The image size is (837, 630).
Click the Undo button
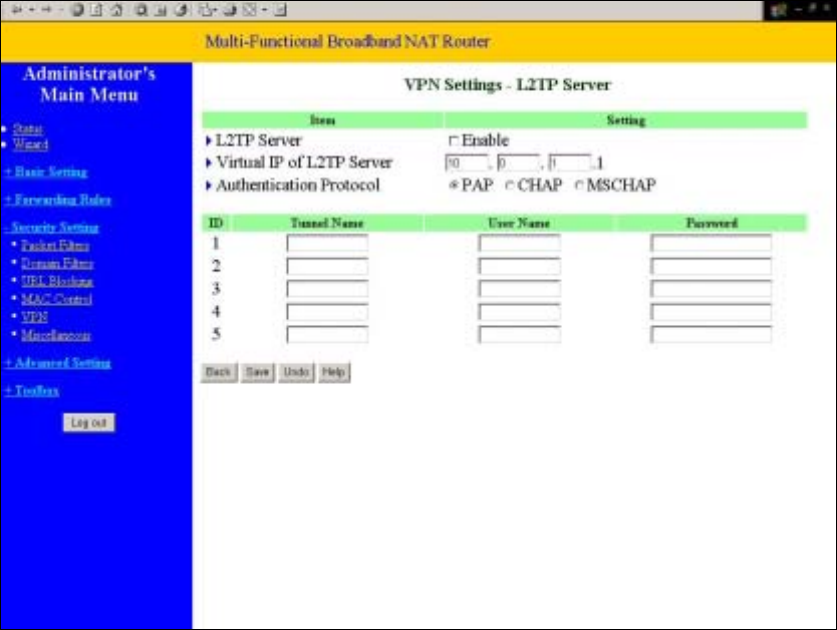click(x=296, y=372)
